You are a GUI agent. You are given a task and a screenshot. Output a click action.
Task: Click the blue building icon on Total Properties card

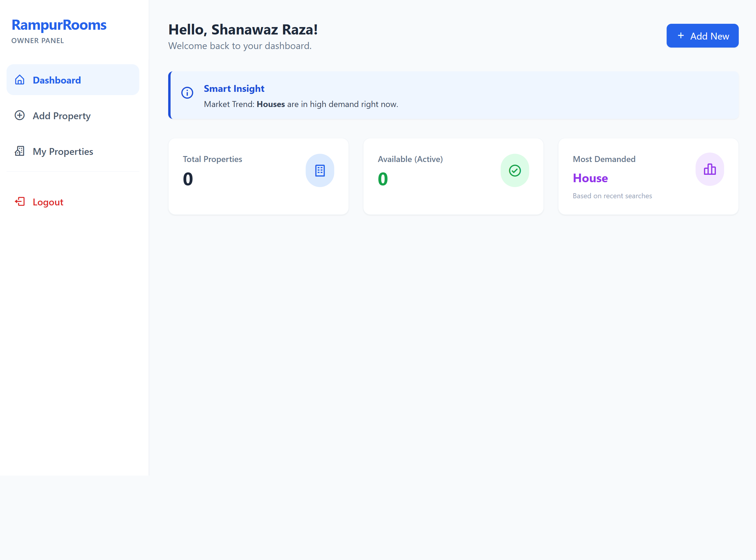click(x=320, y=170)
